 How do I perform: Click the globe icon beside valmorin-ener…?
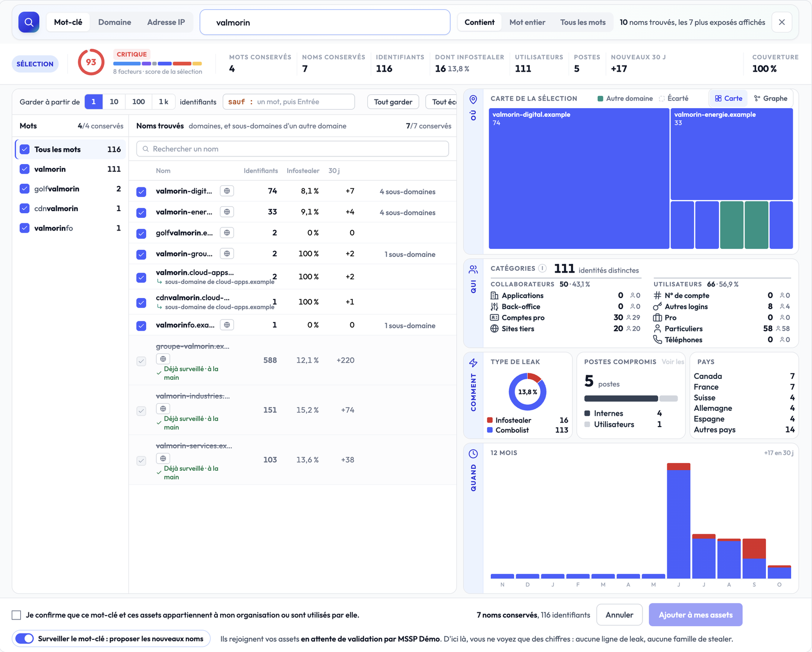click(x=227, y=212)
